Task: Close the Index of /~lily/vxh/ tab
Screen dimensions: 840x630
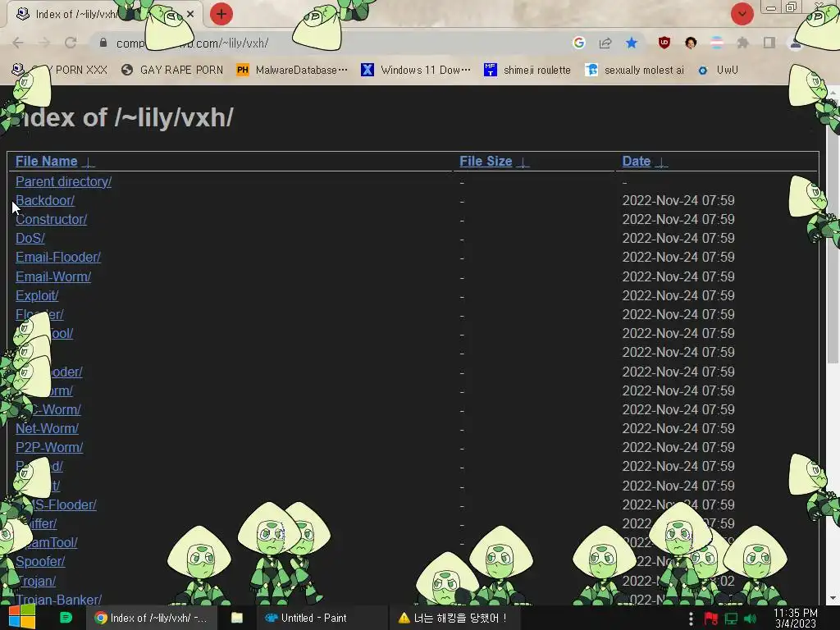Action: (x=190, y=15)
